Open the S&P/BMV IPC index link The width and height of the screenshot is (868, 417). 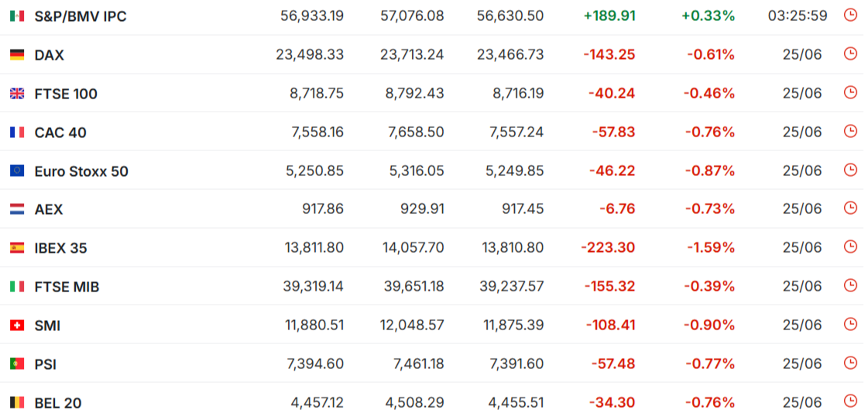pos(81,16)
